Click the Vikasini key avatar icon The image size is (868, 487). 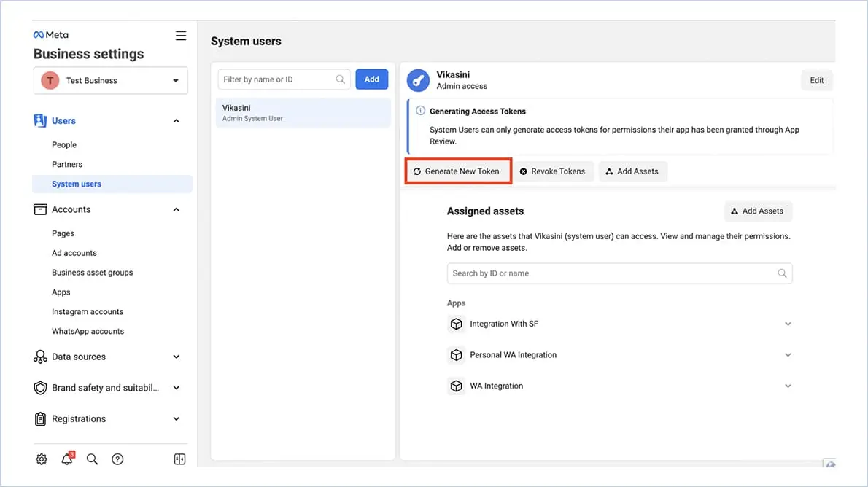418,80
